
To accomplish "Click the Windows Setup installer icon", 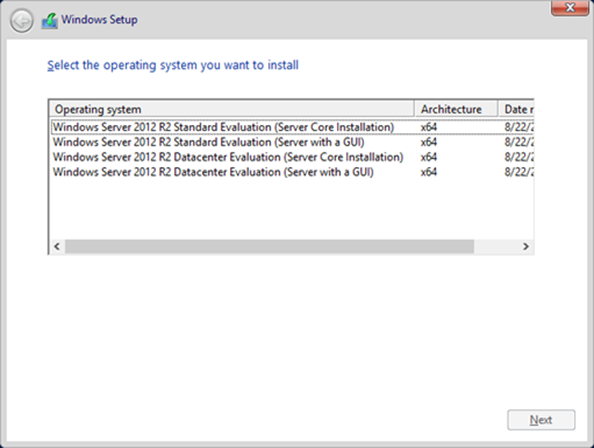I will tap(50, 20).
